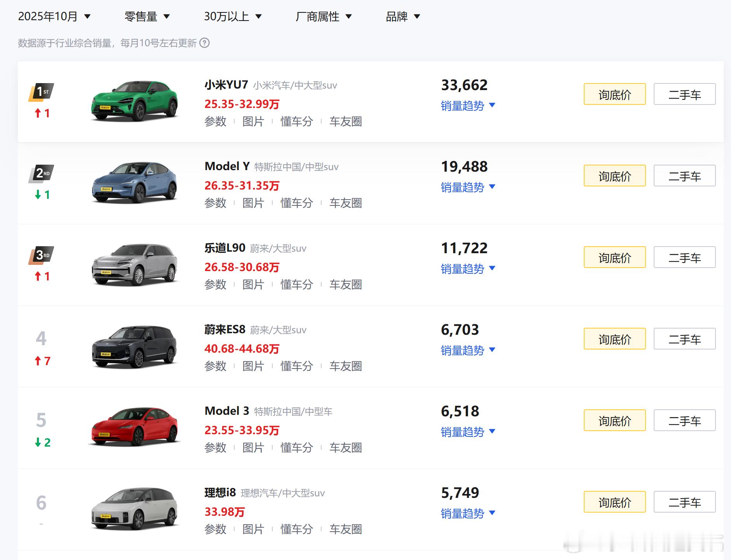Click 询底价 for Model 3

(615, 420)
